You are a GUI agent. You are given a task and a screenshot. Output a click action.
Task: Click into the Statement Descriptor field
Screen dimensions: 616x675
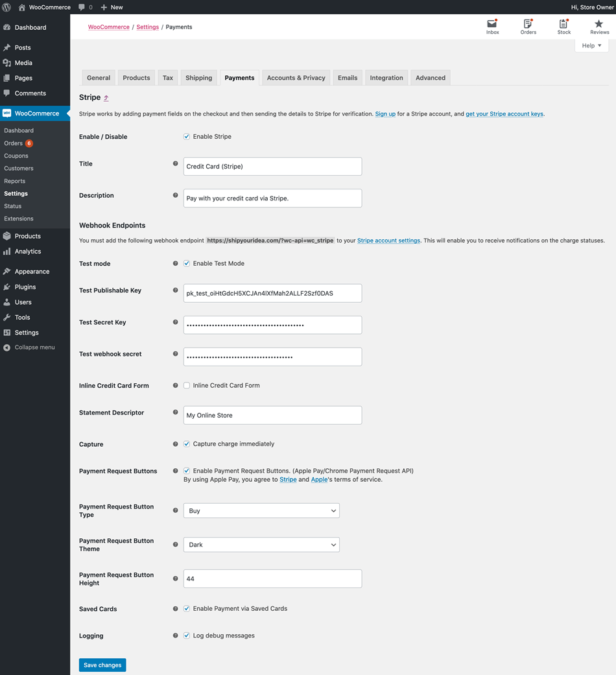pyautogui.click(x=272, y=415)
